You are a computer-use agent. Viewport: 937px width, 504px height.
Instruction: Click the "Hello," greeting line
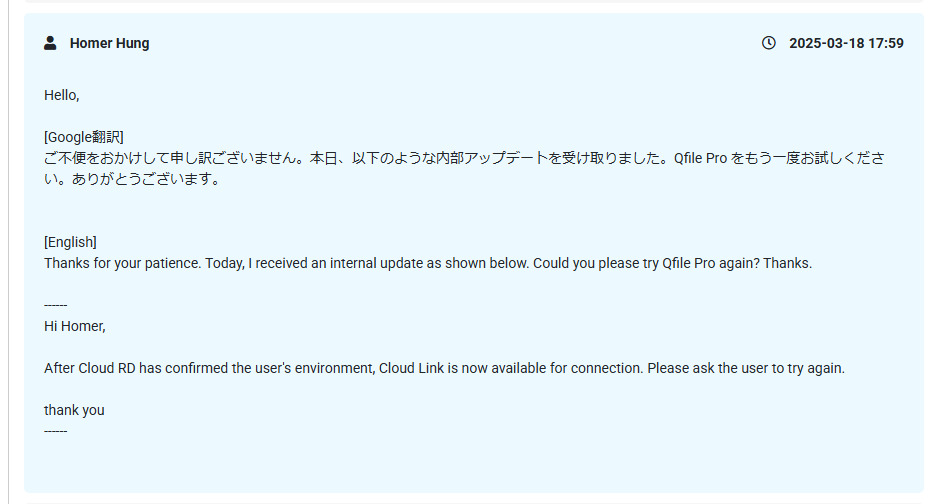(61, 95)
